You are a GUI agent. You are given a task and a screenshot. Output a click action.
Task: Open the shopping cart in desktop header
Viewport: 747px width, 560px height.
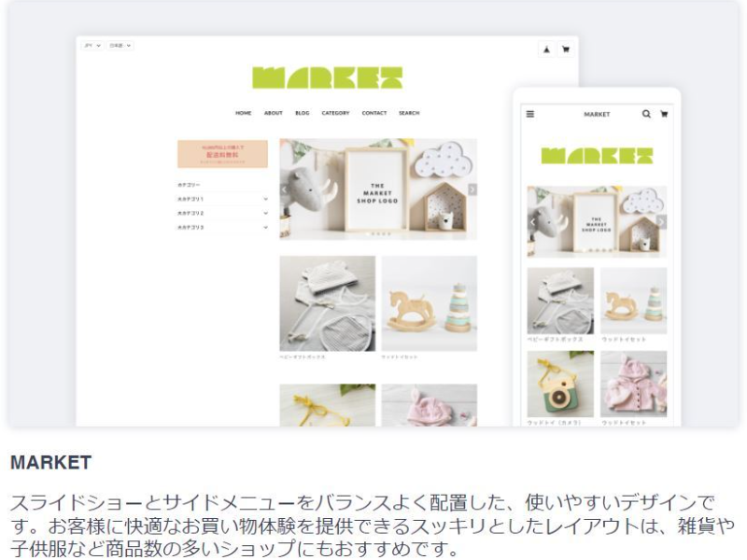tap(565, 49)
